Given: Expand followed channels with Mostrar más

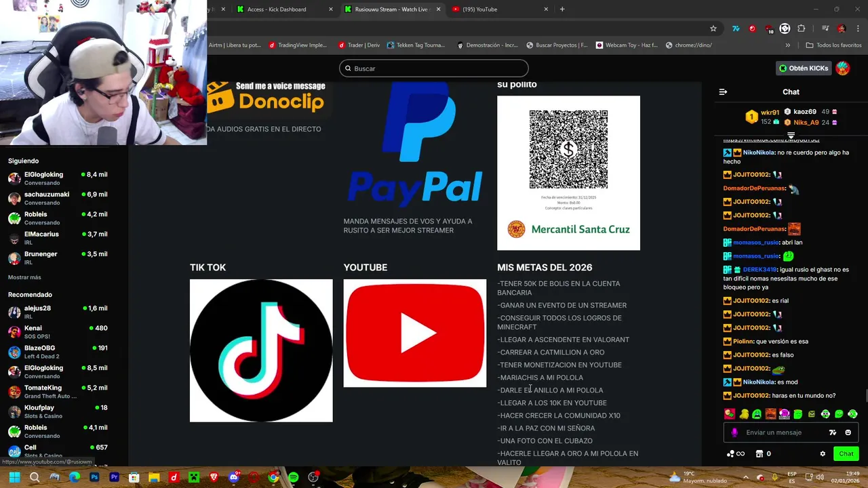Looking at the screenshot, I should 24,277.
